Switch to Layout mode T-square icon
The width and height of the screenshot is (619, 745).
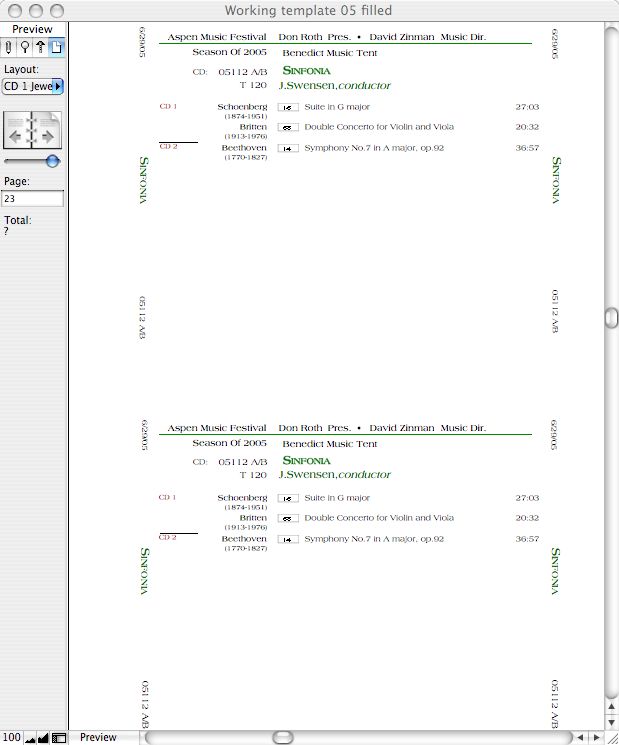pyautogui.click(x=41, y=47)
